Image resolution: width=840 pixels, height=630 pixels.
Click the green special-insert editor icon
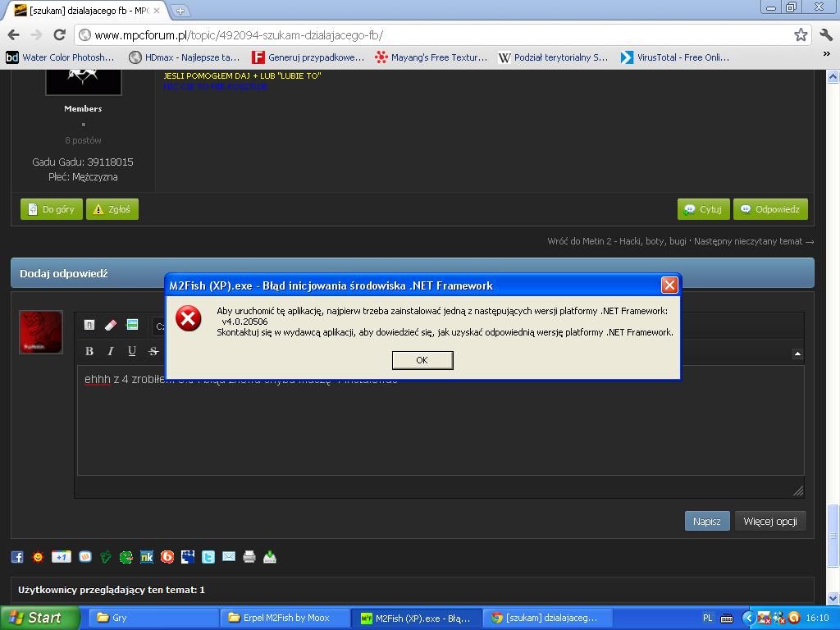[132, 325]
